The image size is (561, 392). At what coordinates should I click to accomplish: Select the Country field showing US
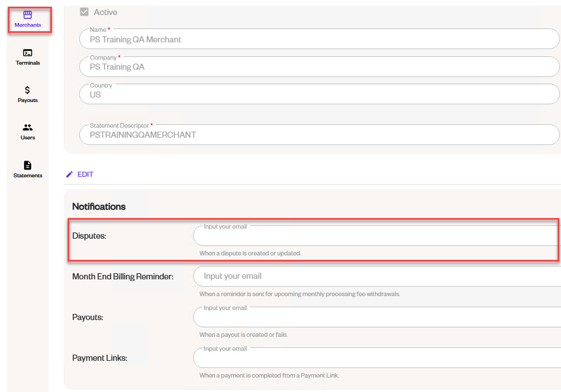(319, 94)
